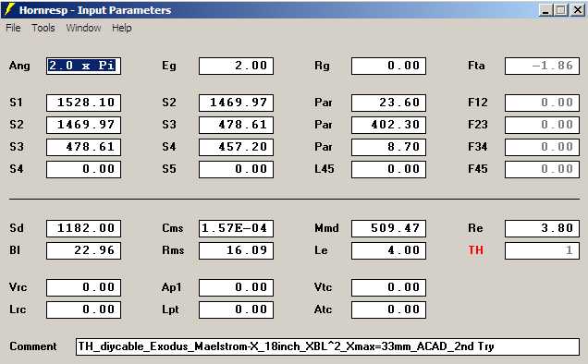Click the F34 field
This screenshot has width=588, height=364.
pyautogui.click(x=542, y=147)
